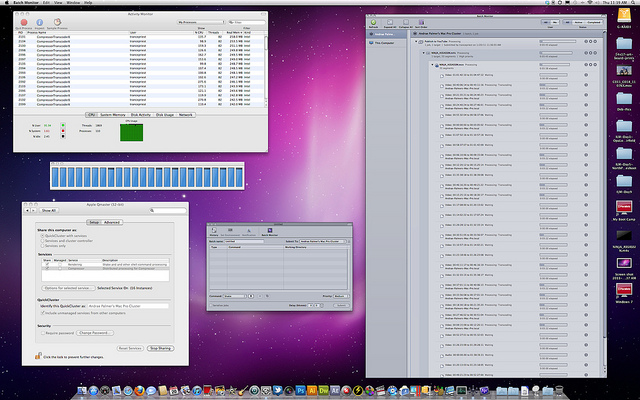Click the Stop Sharing button

click(161, 347)
